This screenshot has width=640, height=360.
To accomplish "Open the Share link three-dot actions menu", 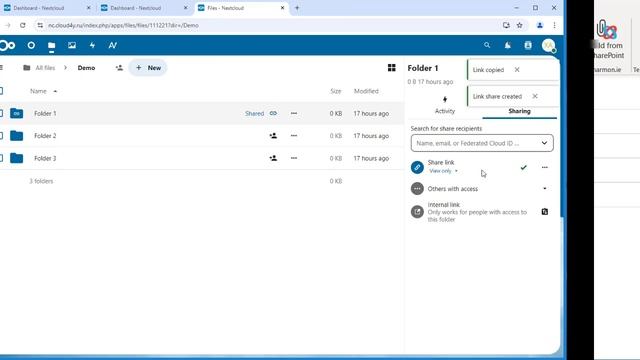I will click(544, 167).
